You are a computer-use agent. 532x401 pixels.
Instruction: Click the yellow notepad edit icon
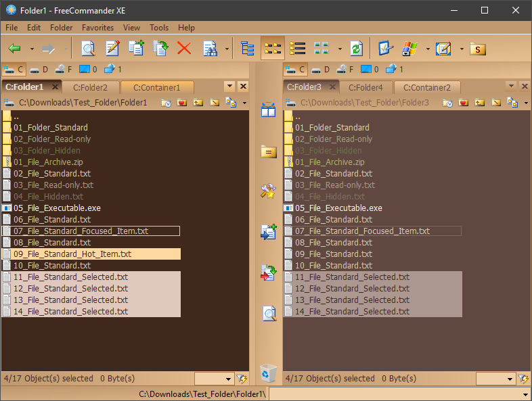pyautogui.click(x=443, y=49)
